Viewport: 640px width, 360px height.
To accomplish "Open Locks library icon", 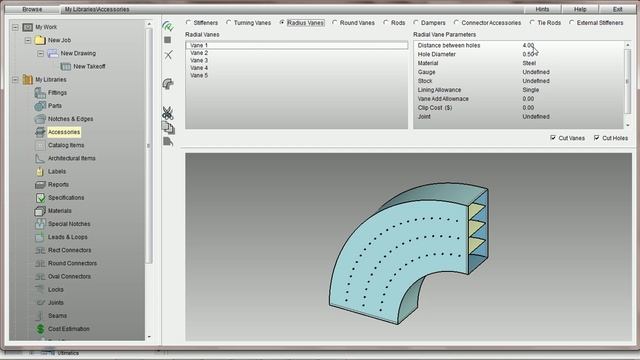I will coord(40,289).
